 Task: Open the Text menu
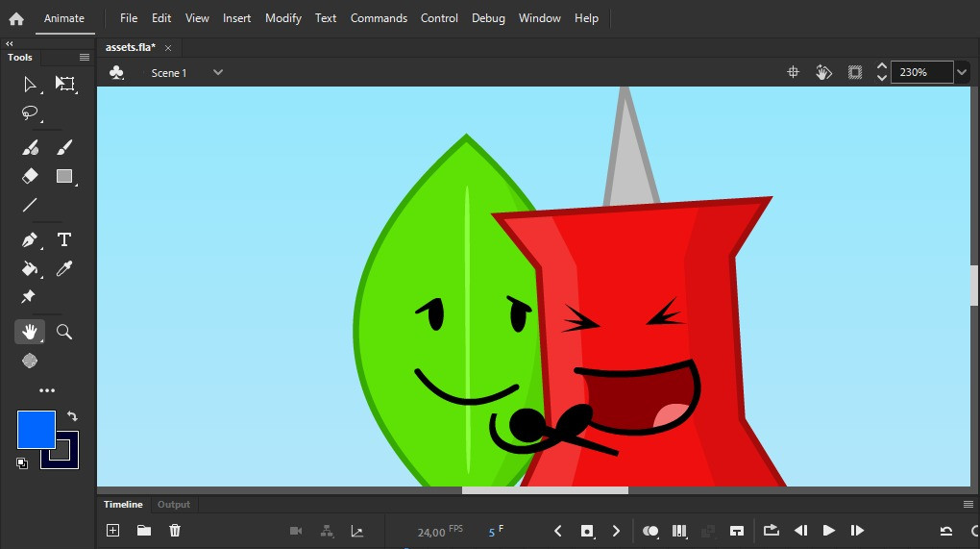pyautogui.click(x=326, y=18)
